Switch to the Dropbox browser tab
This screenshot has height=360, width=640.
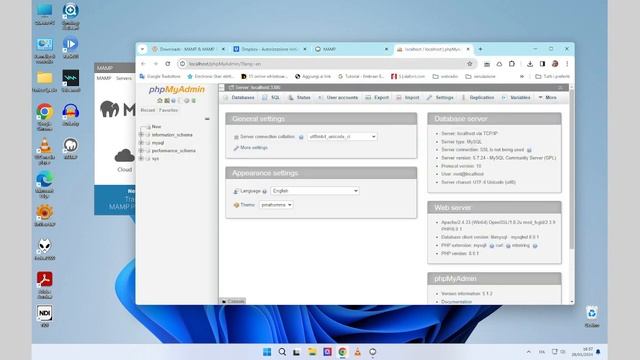click(x=270, y=49)
